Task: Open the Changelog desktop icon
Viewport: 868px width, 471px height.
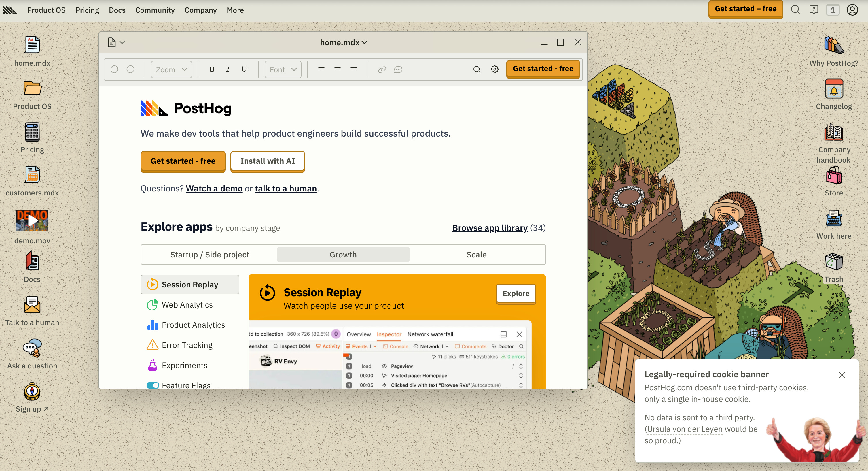Action: pyautogui.click(x=834, y=89)
